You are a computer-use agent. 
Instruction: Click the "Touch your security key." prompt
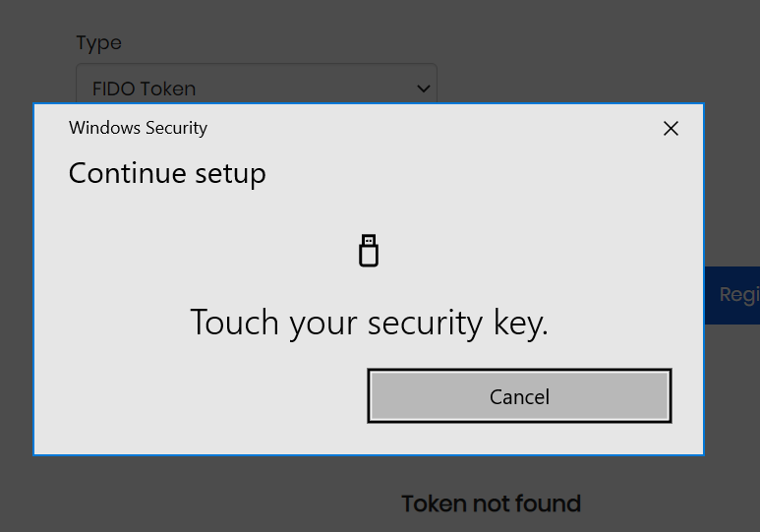tap(369, 323)
